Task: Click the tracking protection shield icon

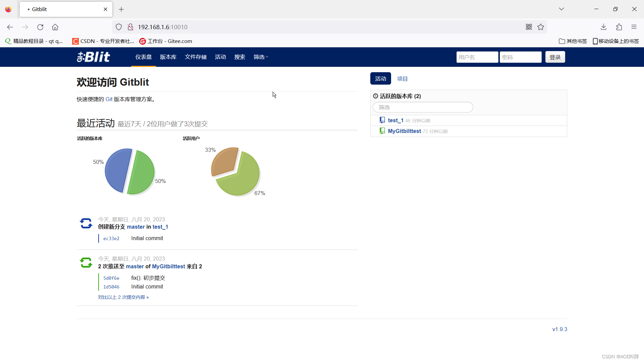Action: [x=119, y=27]
